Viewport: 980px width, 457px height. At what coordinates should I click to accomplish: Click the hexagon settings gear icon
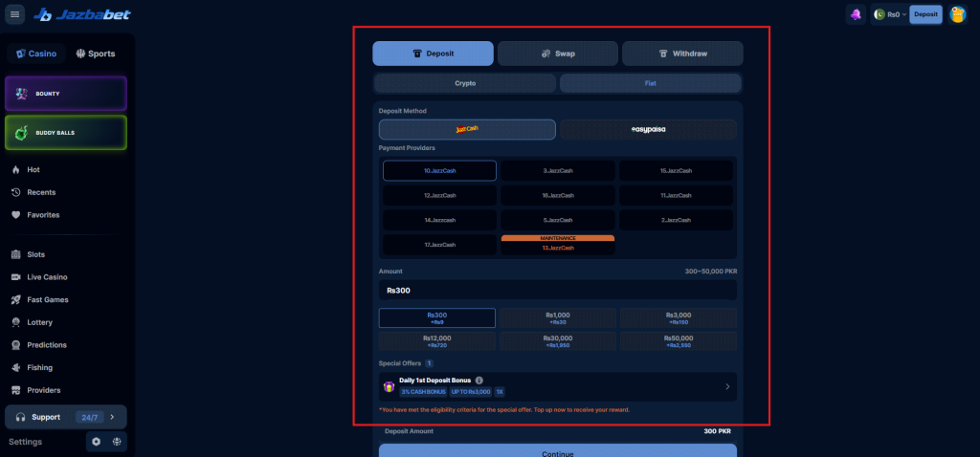tap(97, 442)
